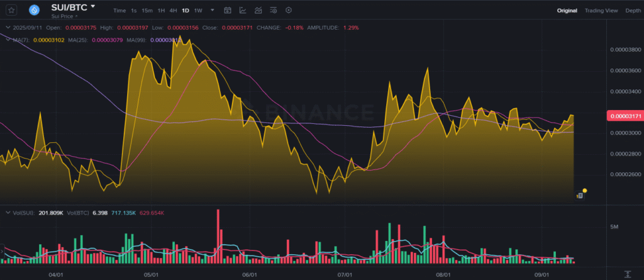
Task: Add SUI/BTC to favorites with star icon
Action: pyautogui.click(x=11, y=10)
